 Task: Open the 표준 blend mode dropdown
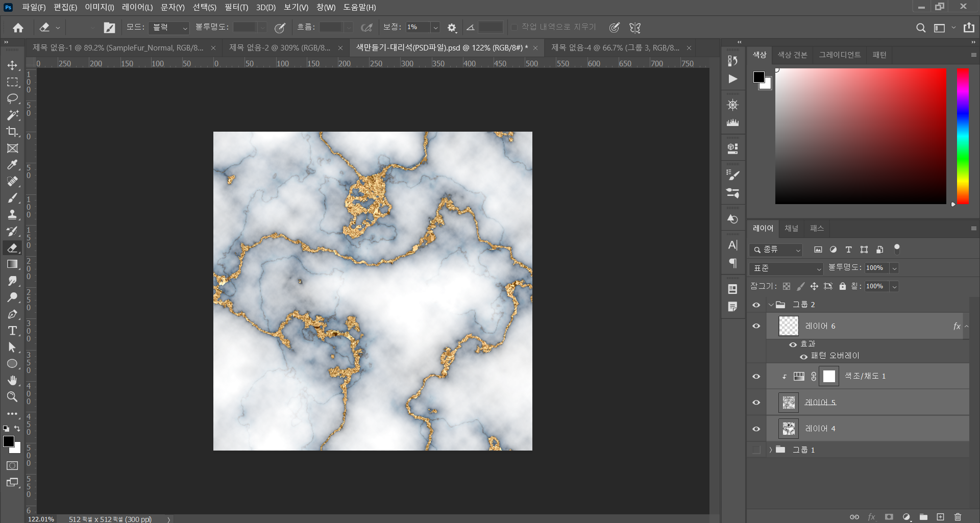786,268
